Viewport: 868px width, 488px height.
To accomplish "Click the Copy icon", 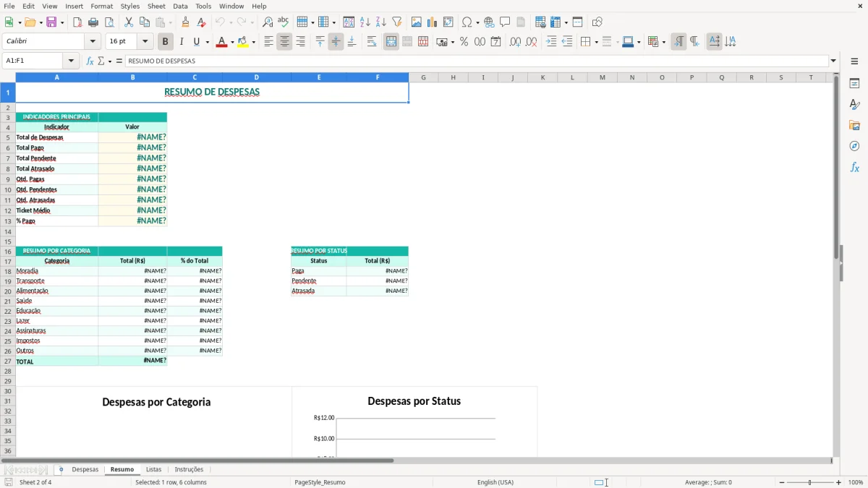I will point(145,22).
